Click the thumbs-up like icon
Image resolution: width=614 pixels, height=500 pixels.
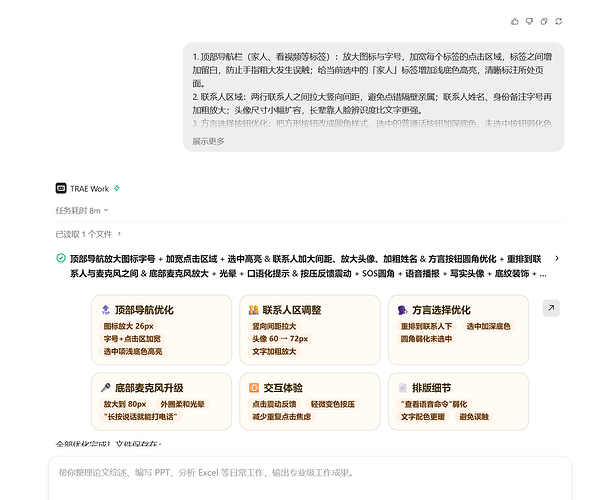pos(515,21)
